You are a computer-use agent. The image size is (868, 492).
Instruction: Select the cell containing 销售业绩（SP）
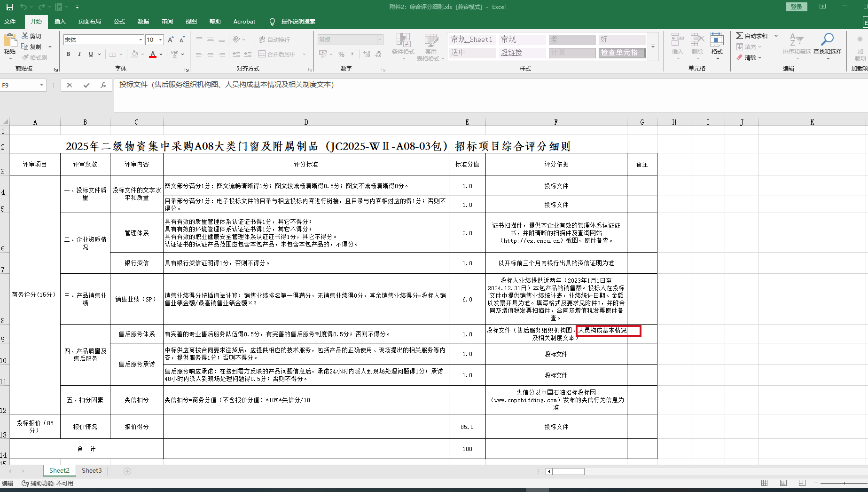[x=136, y=299]
